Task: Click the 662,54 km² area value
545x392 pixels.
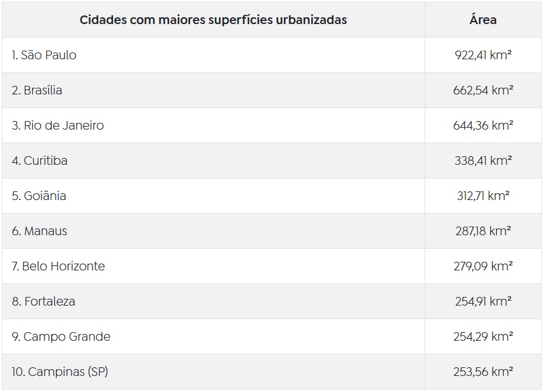Action: pos(483,90)
